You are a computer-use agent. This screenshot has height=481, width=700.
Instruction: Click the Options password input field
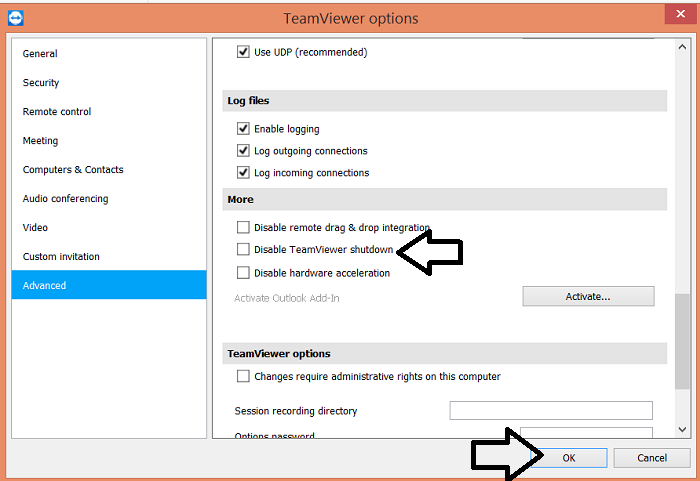coord(586,432)
